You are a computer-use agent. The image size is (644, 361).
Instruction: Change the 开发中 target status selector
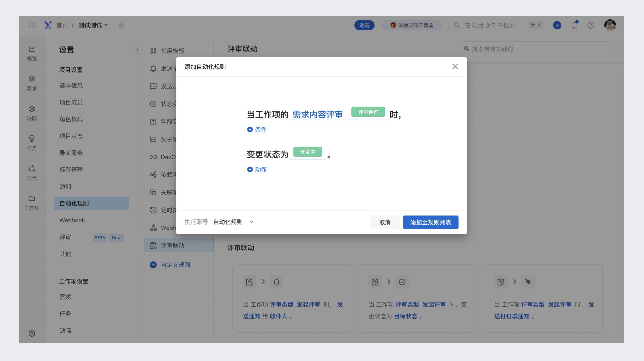[x=307, y=152]
